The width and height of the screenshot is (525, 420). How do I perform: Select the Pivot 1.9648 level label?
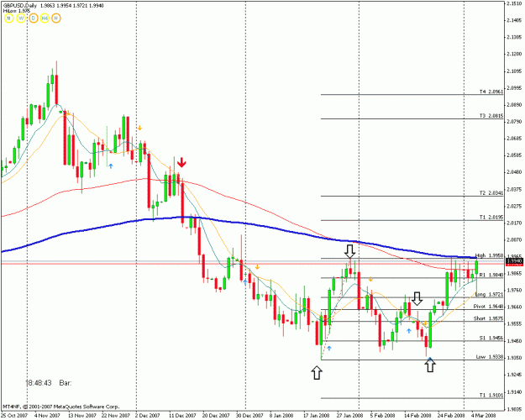click(488, 306)
